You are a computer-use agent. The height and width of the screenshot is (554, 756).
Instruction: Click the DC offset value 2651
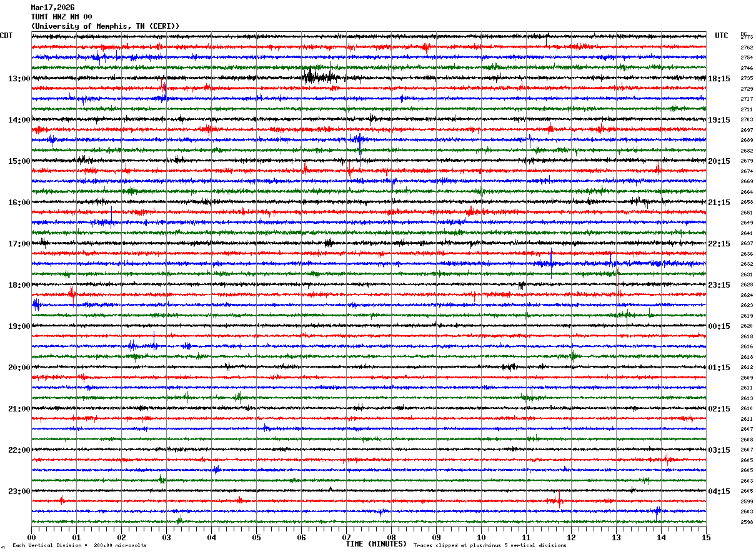747,213
